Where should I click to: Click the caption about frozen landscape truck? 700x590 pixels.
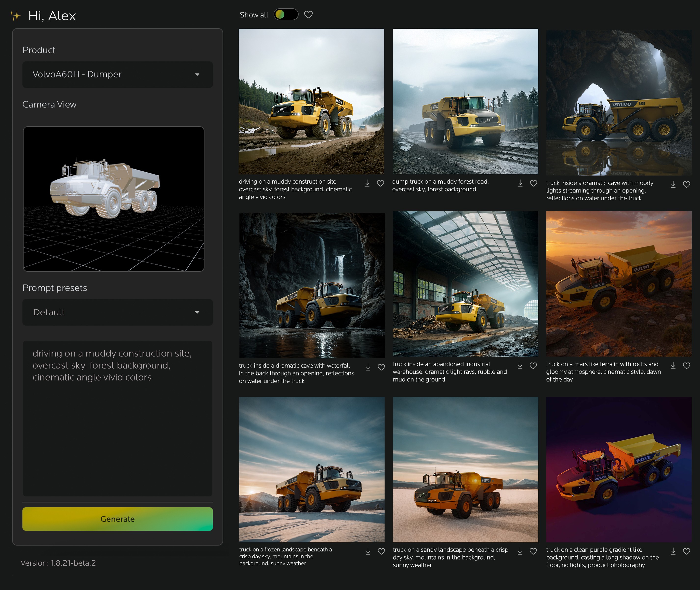286,557
